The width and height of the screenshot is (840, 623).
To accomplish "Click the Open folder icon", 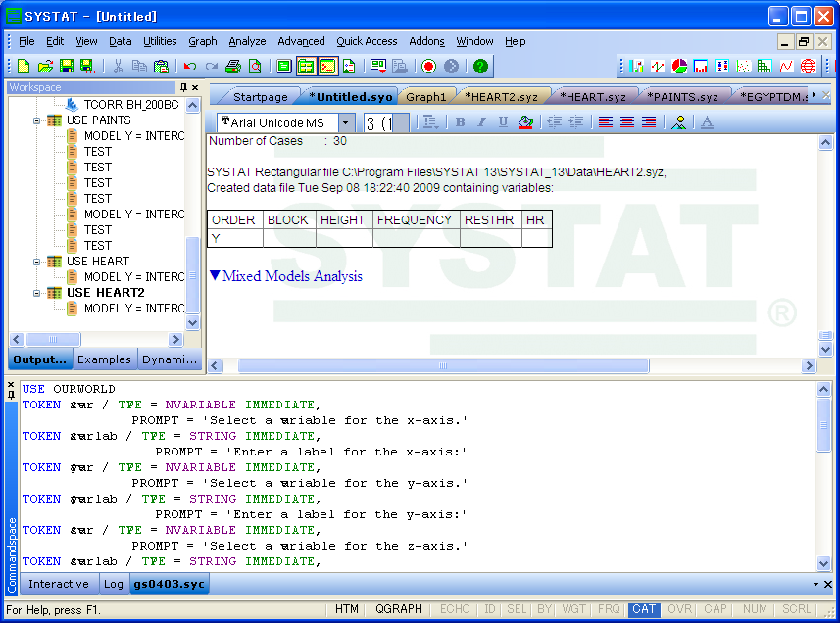I will (x=45, y=67).
